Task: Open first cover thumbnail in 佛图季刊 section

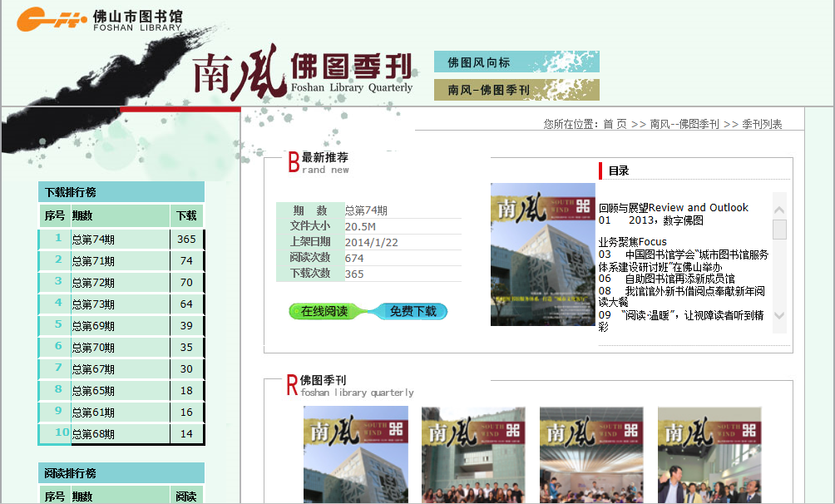Action: (356, 455)
